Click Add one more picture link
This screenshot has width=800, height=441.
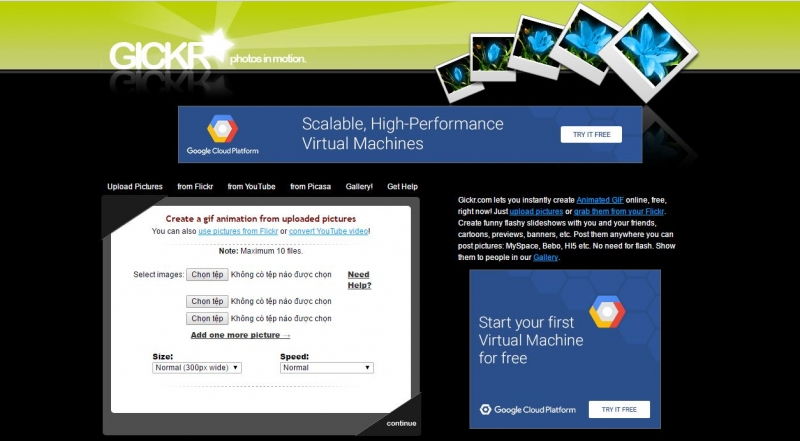click(240, 335)
